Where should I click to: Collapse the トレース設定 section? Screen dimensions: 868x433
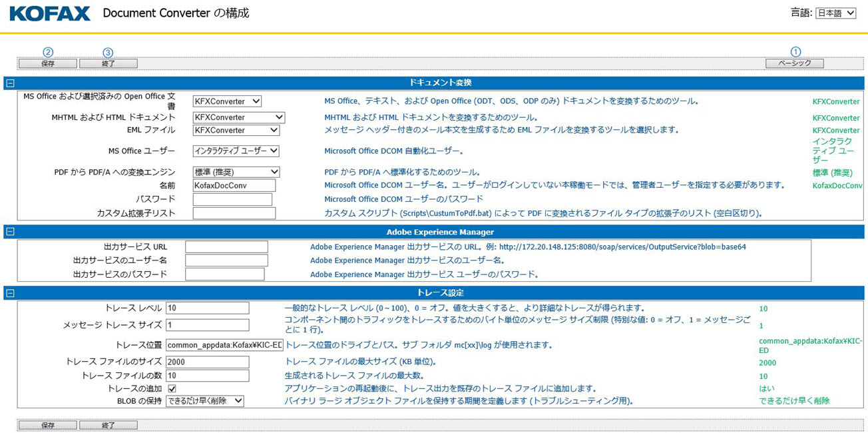pyautogui.click(x=10, y=293)
